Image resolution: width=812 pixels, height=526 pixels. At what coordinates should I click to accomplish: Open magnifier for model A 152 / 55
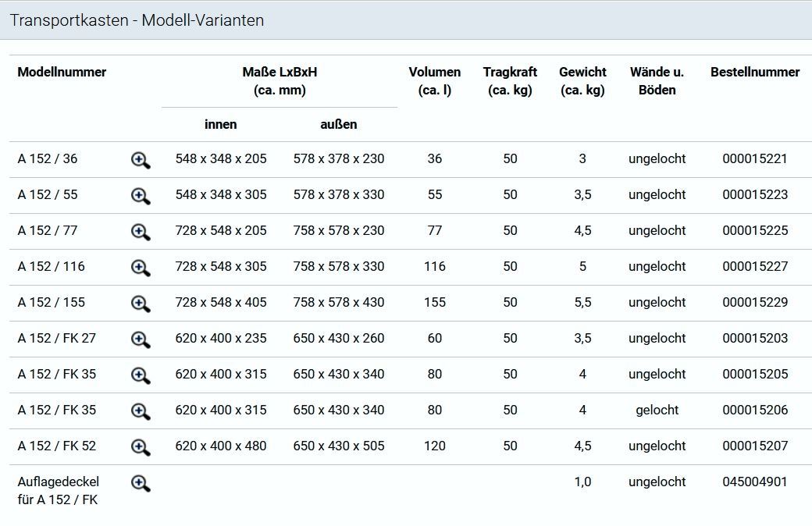(x=141, y=196)
